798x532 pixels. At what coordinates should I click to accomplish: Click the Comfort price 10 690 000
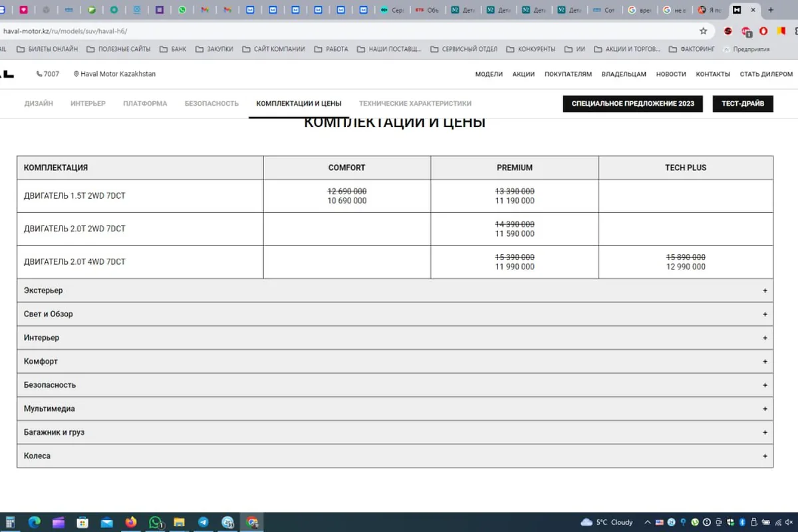coord(346,201)
